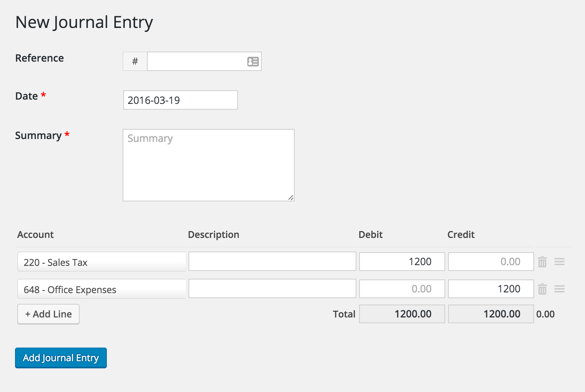This screenshot has width=585, height=392.
Task: Click the drag handle on Sales Tax row
Action: (559, 262)
